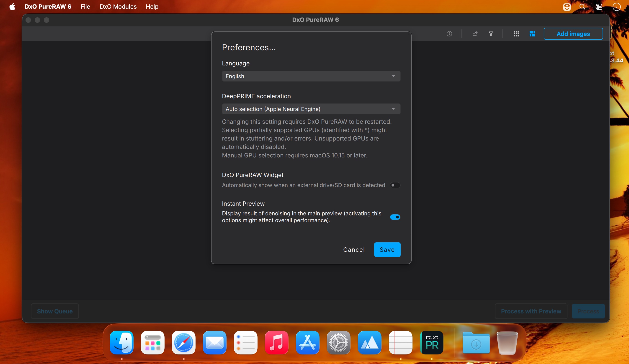Click the "DxO PureRAW Widget" heading
Screen dimensions: 629x364
tap(253, 175)
